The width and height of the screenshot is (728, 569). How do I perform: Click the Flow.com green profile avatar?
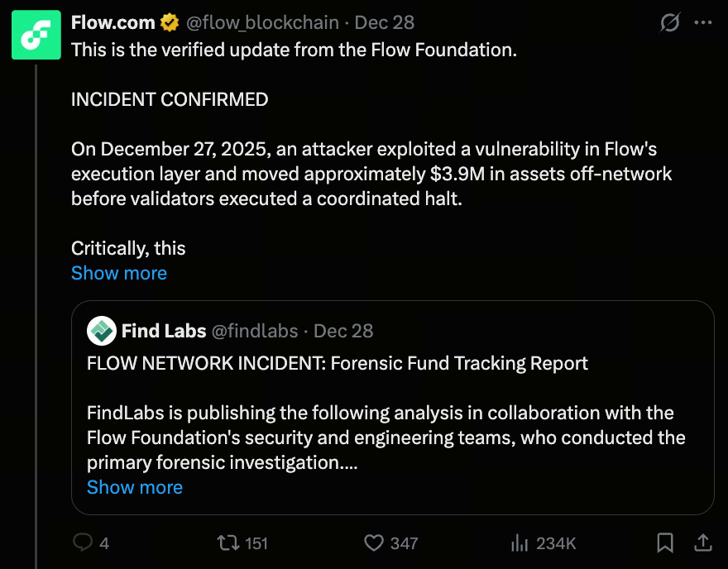coord(36,35)
